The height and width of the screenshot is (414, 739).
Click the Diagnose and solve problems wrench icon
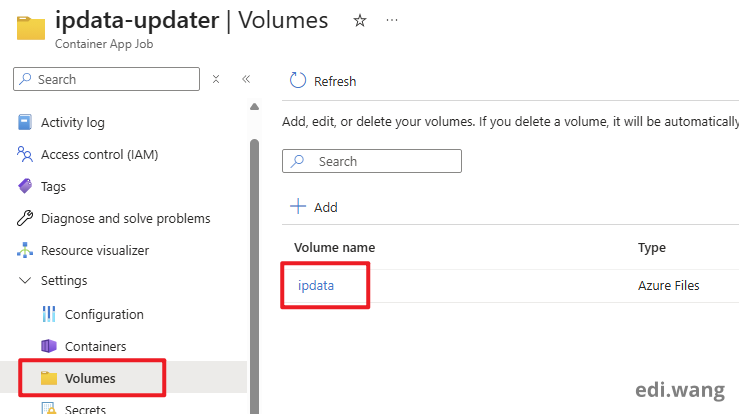click(x=26, y=219)
